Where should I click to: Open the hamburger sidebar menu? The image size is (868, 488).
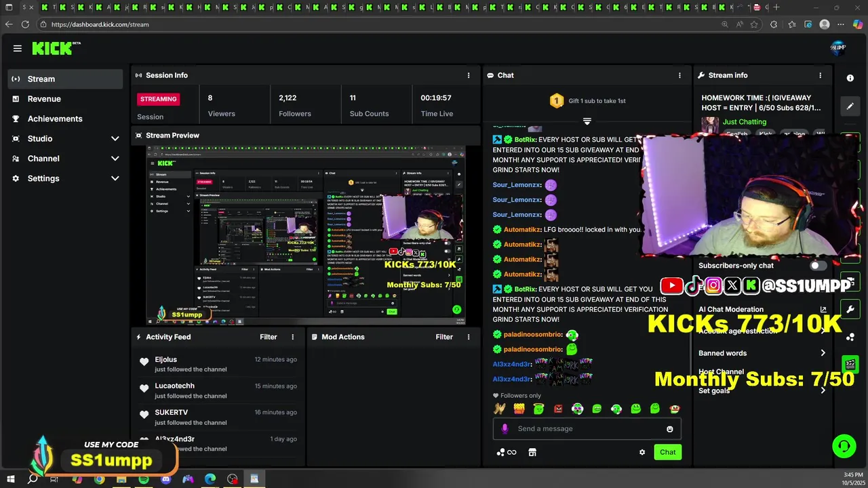click(x=18, y=48)
